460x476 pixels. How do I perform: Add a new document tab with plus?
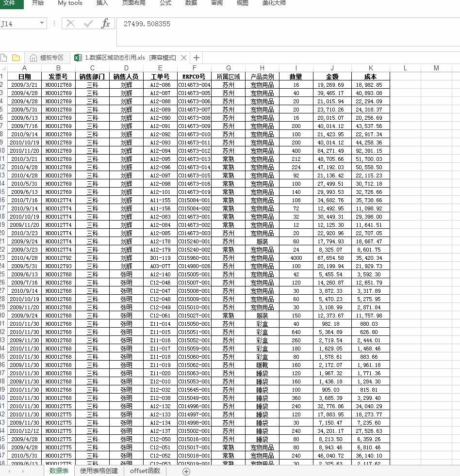196,58
